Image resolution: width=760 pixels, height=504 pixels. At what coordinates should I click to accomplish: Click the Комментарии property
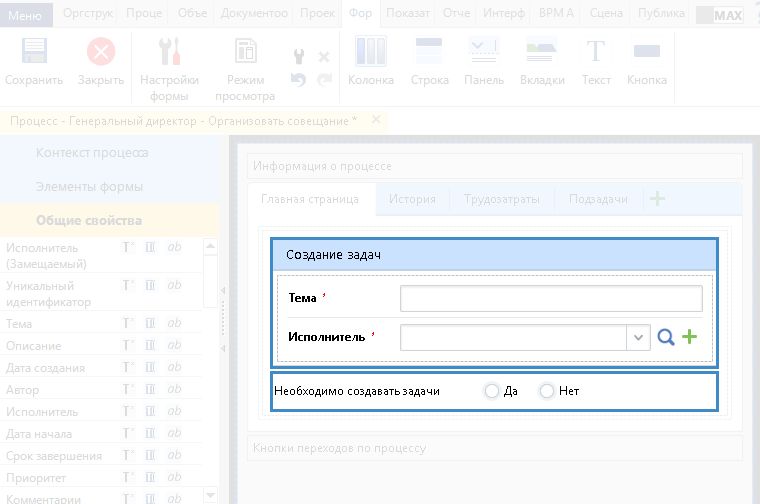(x=43, y=499)
